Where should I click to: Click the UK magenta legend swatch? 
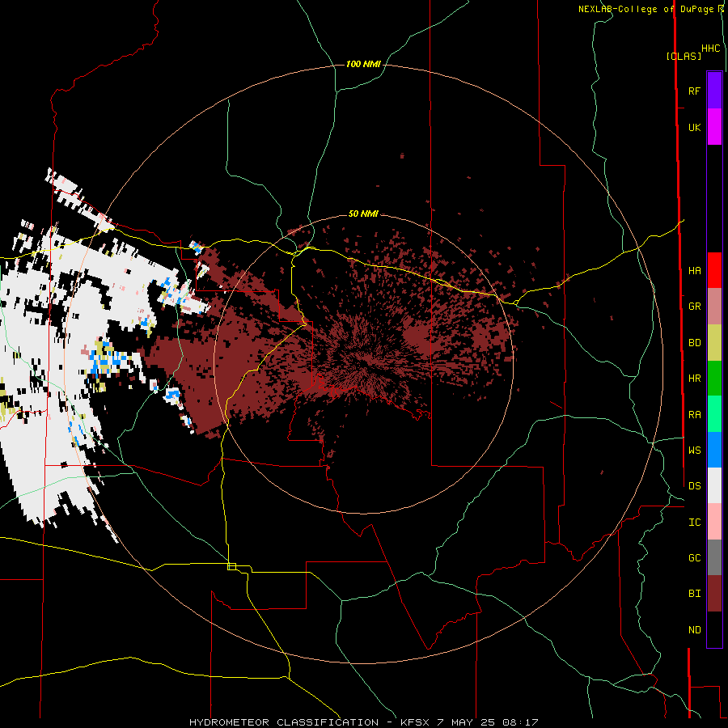pyautogui.click(x=714, y=127)
